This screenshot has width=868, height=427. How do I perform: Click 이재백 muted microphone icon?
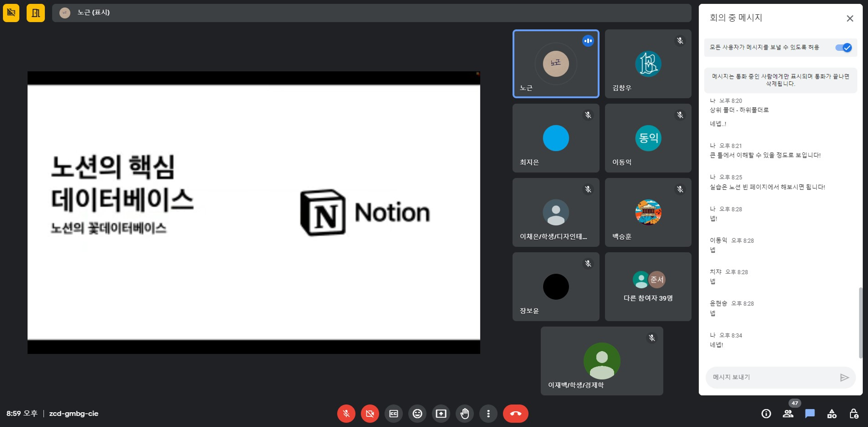[x=652, y=338]
